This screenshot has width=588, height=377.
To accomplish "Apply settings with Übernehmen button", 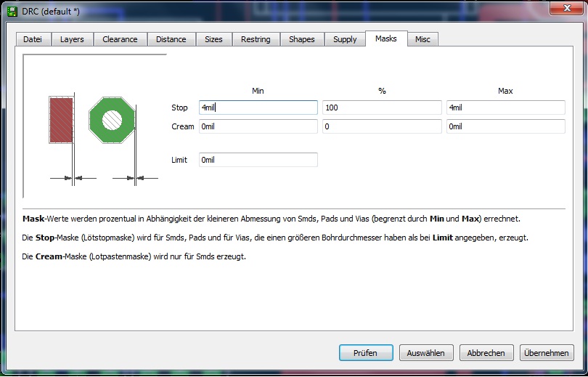I will pyautogui.click(x=547, y=353).
